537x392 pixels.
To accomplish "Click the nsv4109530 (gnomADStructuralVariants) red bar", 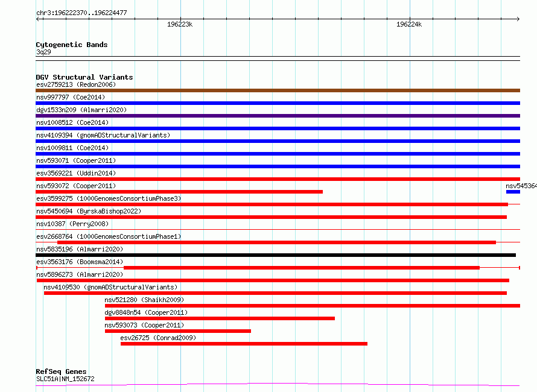I will [x=275, y=293].
